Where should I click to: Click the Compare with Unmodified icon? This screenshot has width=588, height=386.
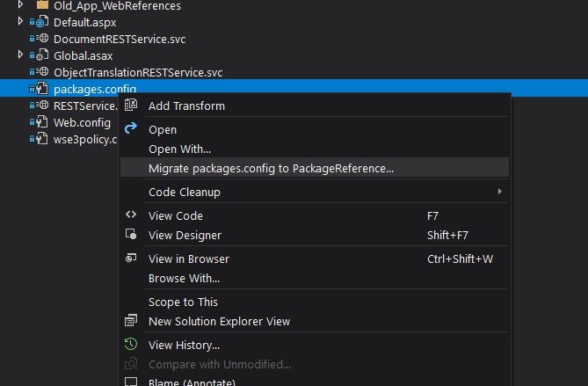pyautogui.click(x=131, y=363)
